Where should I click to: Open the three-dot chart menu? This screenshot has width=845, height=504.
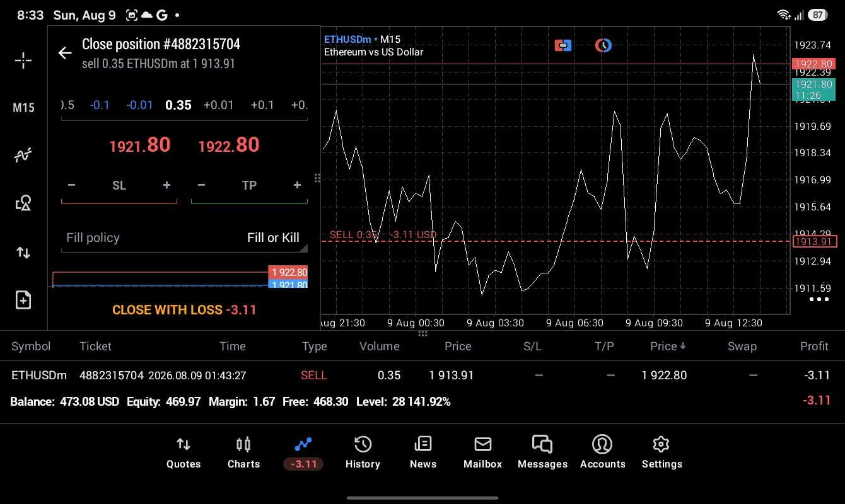pos(819,299)
